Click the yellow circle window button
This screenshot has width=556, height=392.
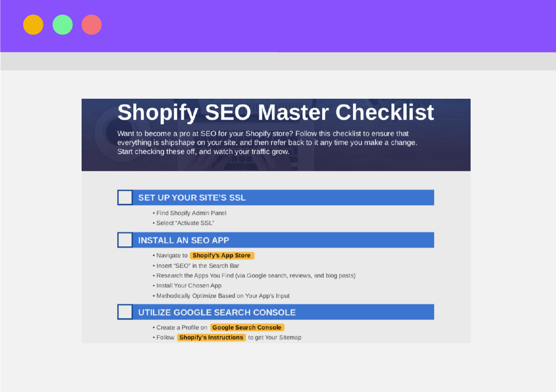pos(33,25)
